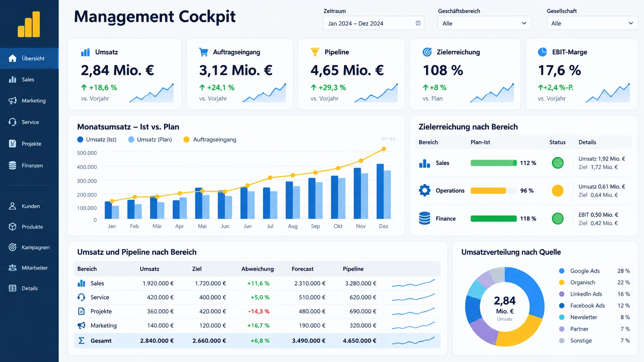Click the green status dot for Finance
Image resolution: width=644 pixels, height=362 pixels.
pos(558,219)
